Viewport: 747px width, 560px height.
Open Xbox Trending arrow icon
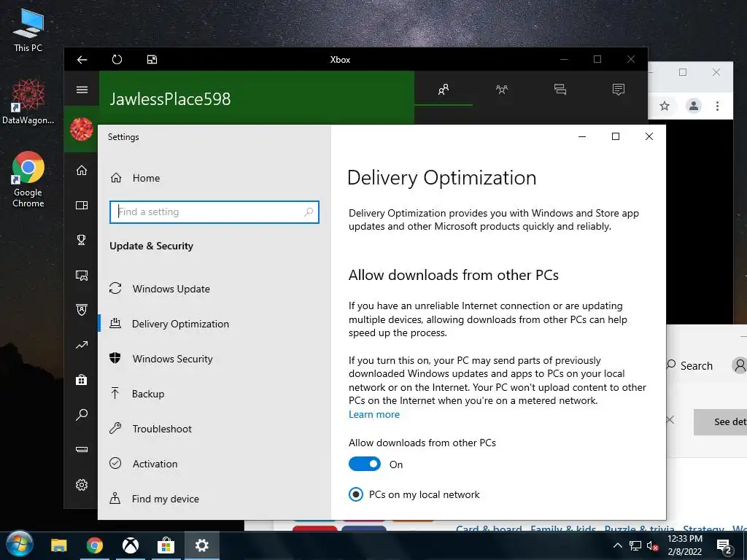pos(82,345)
